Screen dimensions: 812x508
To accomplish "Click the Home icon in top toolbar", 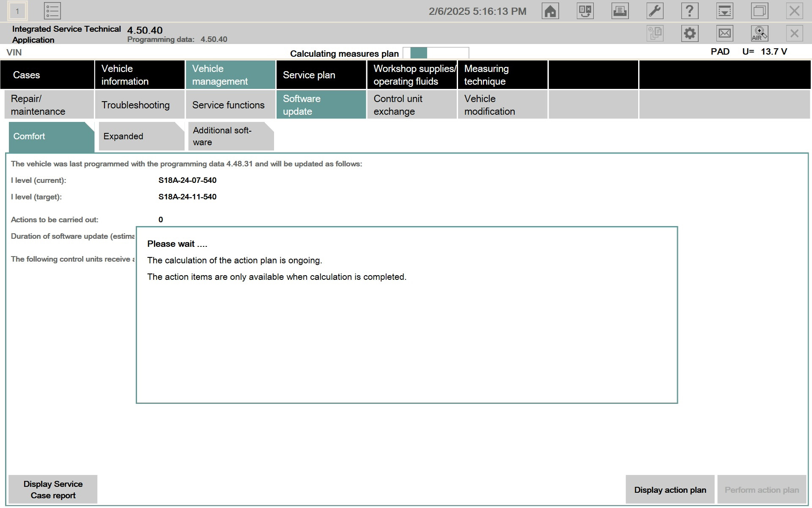I will pyautogui.click(x=550, y=11).
